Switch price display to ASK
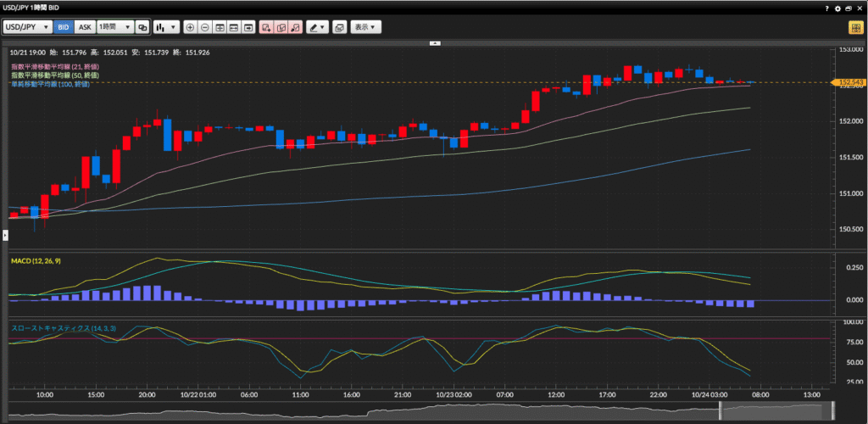Screen dimensions: 868x424 pos(85,27)
